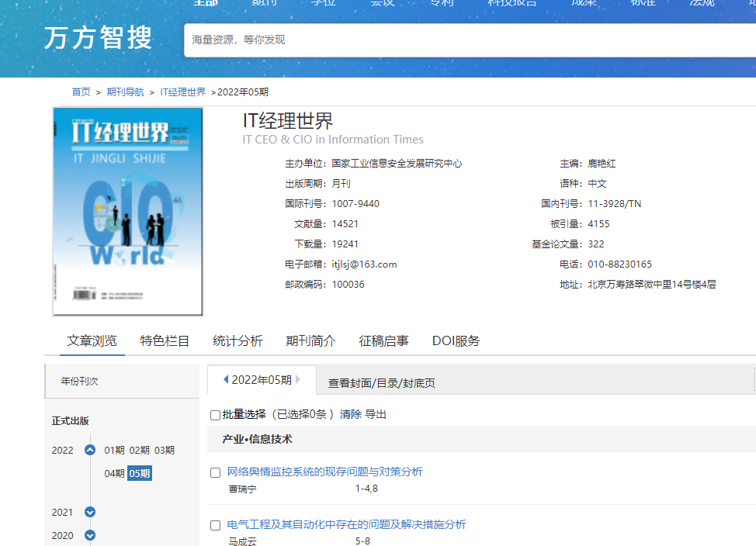The height and width of the screenshot is (546, 756).
Task: Open article 电气工程及其自动化中存在的问题及解决措施分析
Action: (347, 524)
